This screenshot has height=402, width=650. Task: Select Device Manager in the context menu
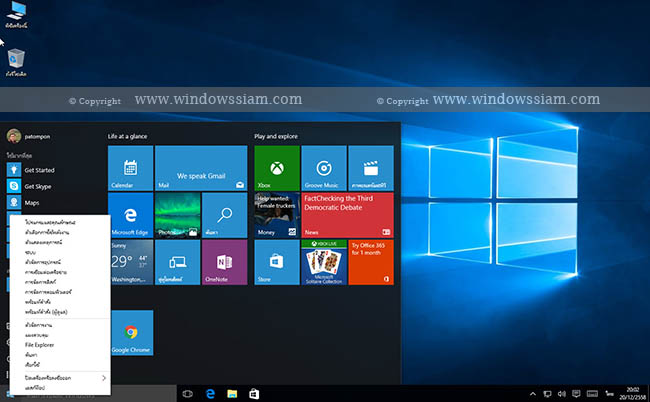click(60, 262)
